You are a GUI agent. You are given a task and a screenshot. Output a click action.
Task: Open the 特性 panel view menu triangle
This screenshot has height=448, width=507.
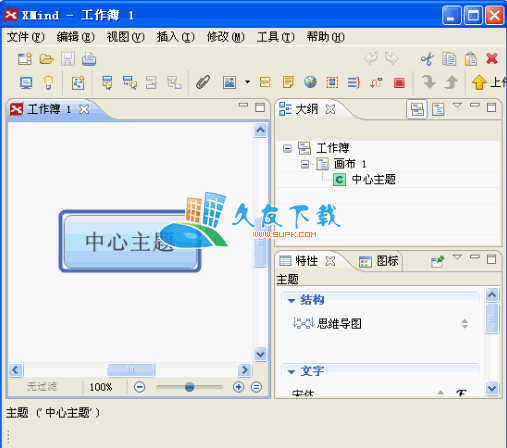[457, 257]
